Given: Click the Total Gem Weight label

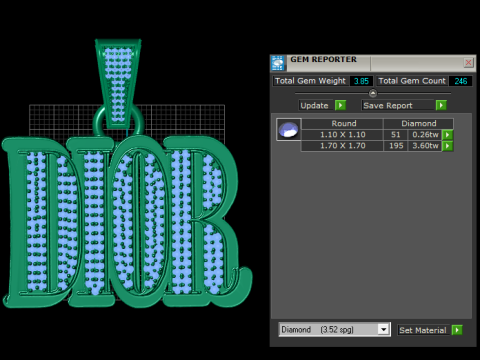Looking at the screenshot, I should pyautogui.click(x=311, y=81).
